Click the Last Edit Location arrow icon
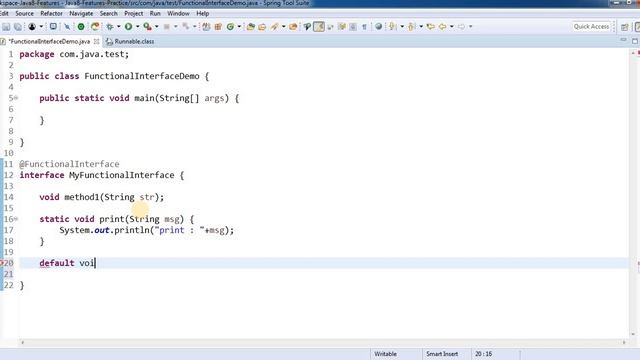640x360 pixels. 430,27
